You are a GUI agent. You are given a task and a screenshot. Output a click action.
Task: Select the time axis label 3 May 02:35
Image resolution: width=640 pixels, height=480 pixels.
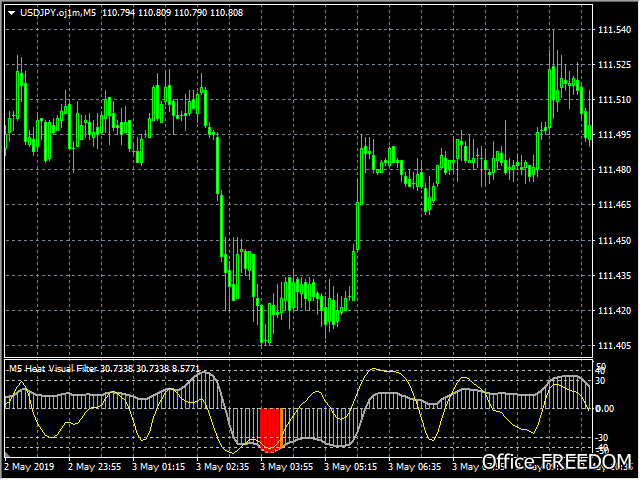click(x=222, y=467)
